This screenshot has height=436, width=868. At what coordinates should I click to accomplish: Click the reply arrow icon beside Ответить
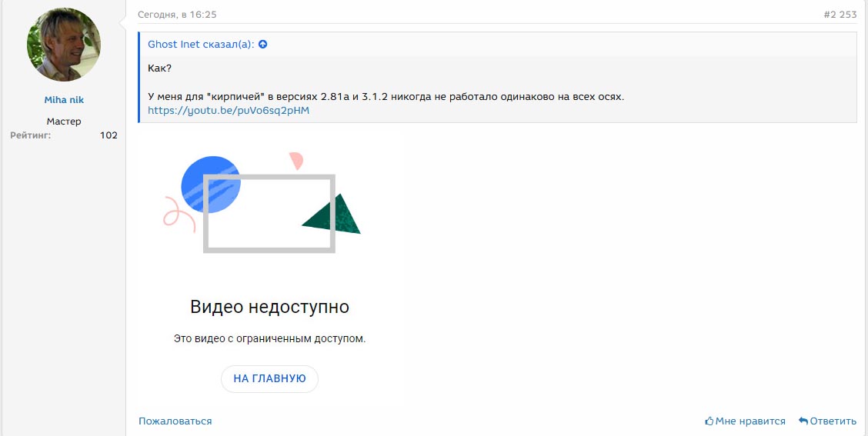803,421
